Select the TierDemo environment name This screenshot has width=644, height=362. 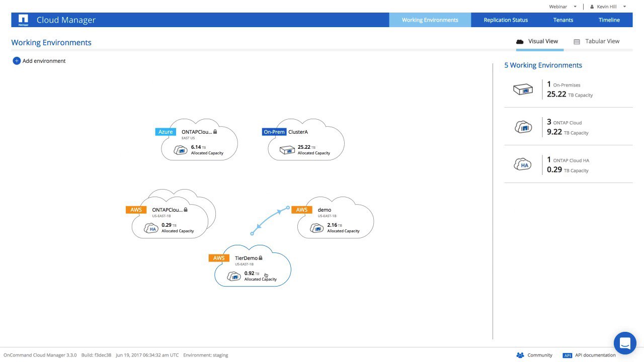[x=246, y=258]
